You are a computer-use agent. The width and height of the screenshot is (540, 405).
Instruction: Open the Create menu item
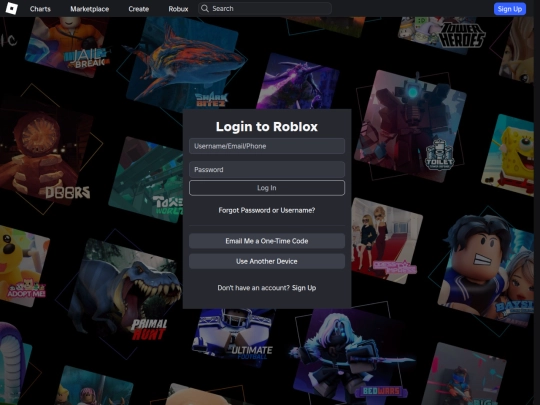pyautogui.click(x=138, y=9)
